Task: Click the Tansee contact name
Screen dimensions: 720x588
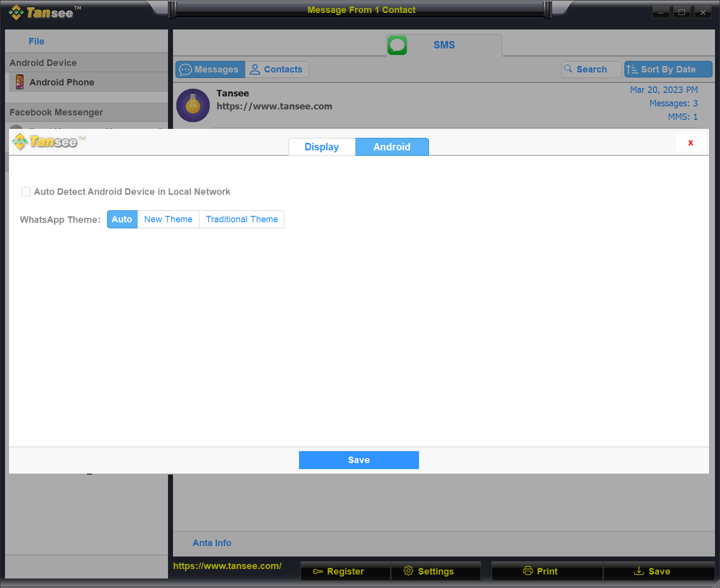Action: coord(232,93)
